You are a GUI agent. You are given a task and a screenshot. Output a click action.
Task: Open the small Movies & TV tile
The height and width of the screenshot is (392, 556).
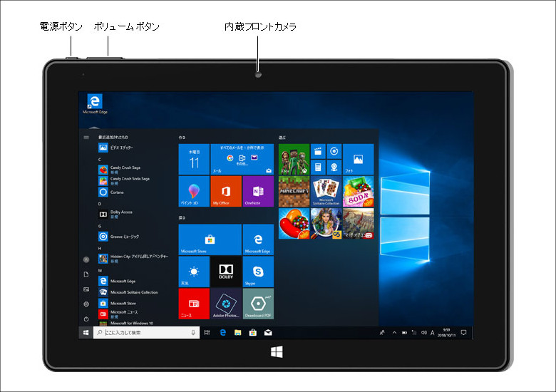point(318,151)
